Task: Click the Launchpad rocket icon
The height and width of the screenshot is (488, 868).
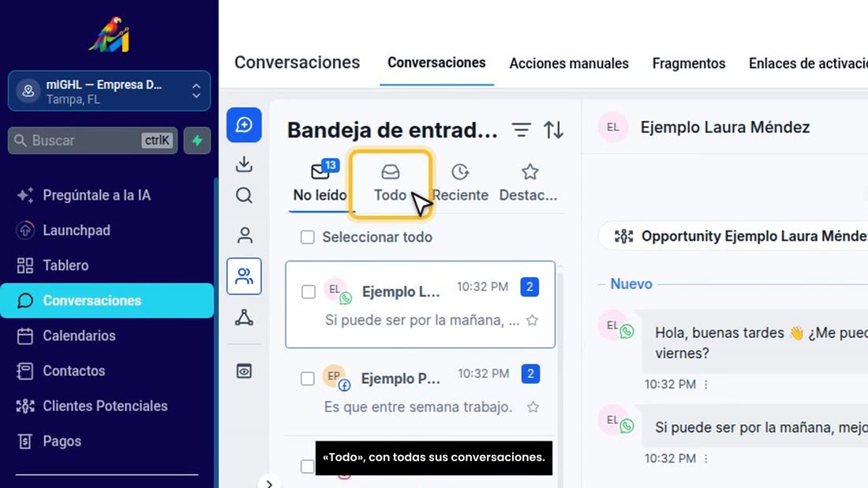Action: coord(25,231)
